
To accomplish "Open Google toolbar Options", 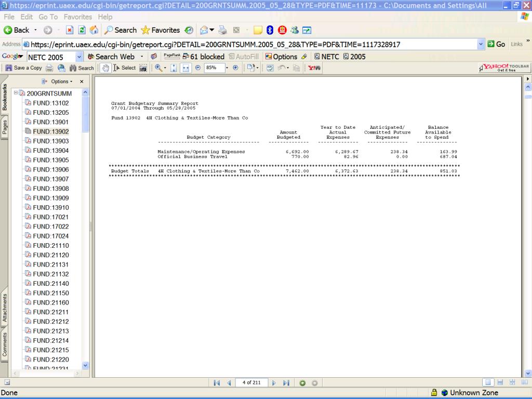I will (281, 57).
